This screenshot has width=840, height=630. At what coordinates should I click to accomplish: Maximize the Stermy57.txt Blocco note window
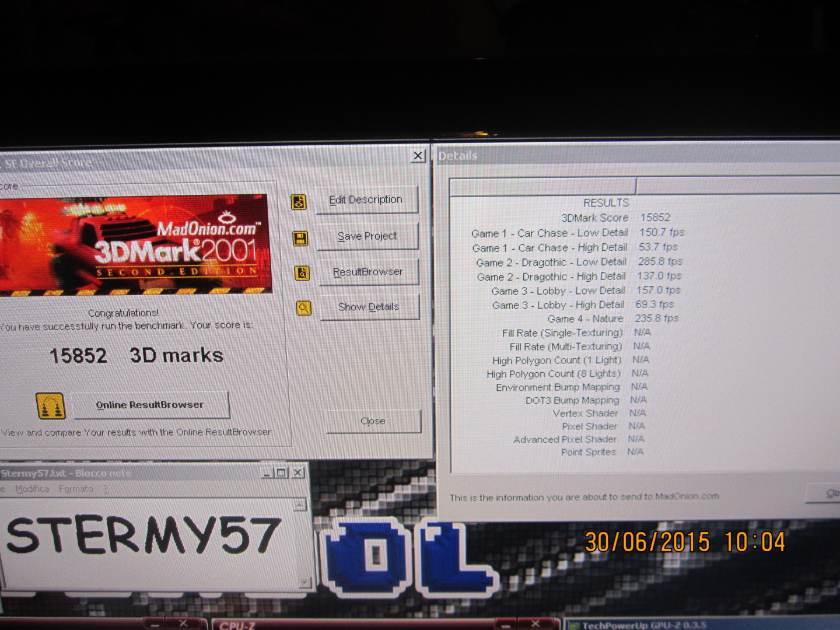tap(282, 473)
